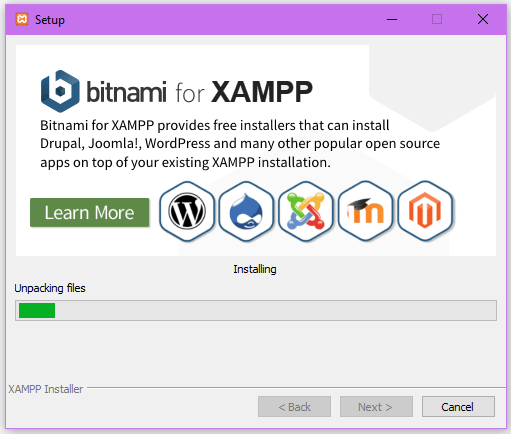Cancel the XAMPP installation
Image resolution: width=511 pixels, height=434 pixels.
pos(458,407)
